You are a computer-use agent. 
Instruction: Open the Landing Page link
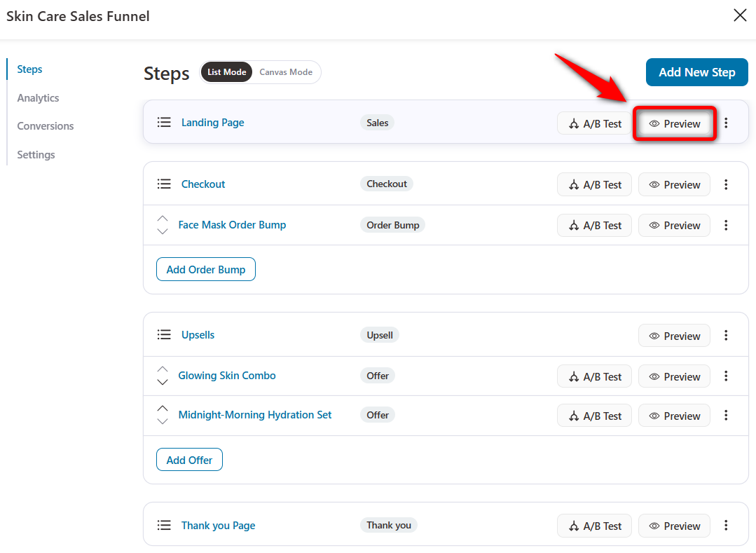(x=212, y=123)
